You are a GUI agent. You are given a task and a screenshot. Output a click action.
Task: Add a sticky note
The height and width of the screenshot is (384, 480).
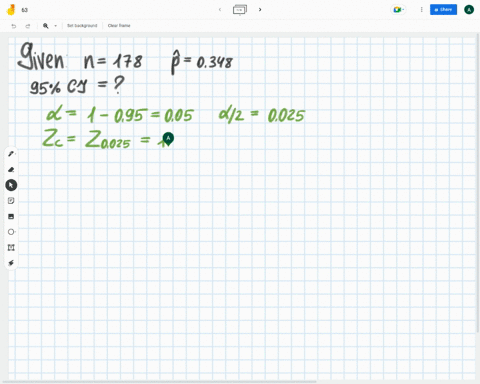pos(11,201)
